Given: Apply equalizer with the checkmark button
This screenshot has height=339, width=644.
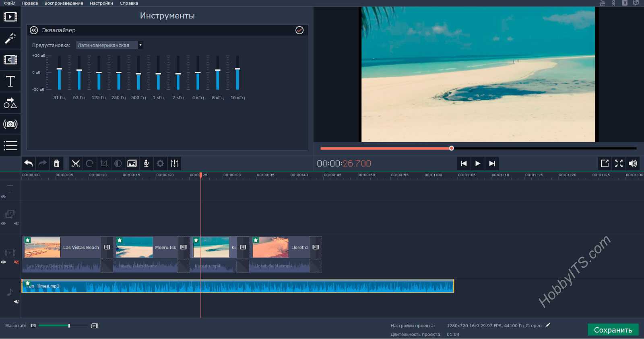Looking at the screenshot, I should pyautogui.click(x=299, y=30).
